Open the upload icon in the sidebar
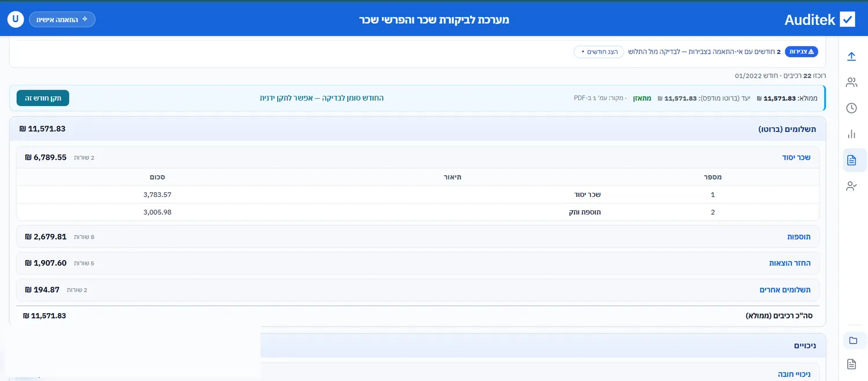This screenshot has width=868, height=381. 851,56
